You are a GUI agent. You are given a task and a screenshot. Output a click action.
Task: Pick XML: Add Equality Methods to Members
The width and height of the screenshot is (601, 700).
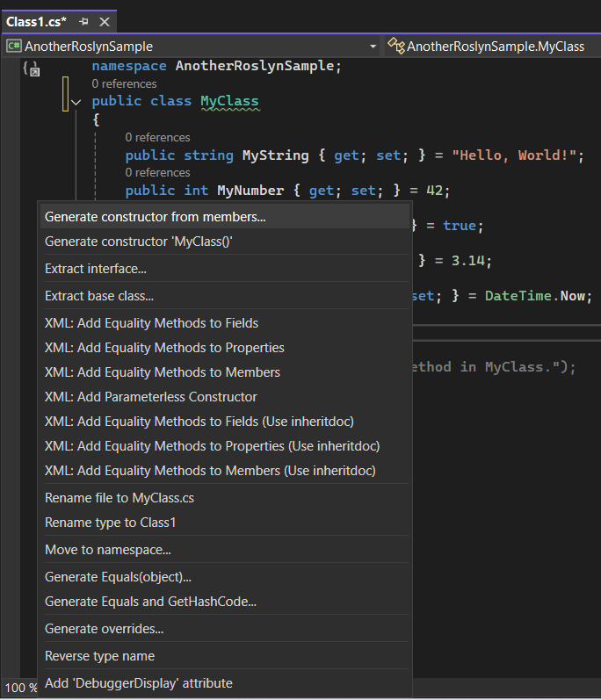pyautogui.click(x=225, y=372)
